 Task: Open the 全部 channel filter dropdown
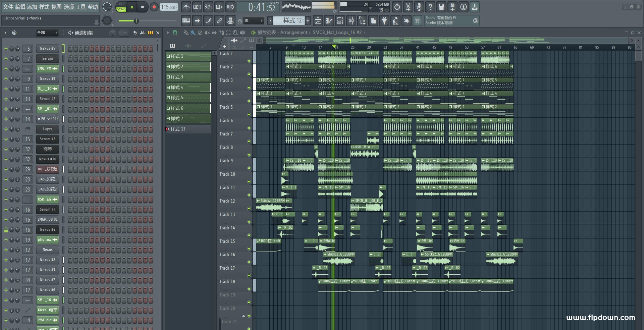(47, 33)
